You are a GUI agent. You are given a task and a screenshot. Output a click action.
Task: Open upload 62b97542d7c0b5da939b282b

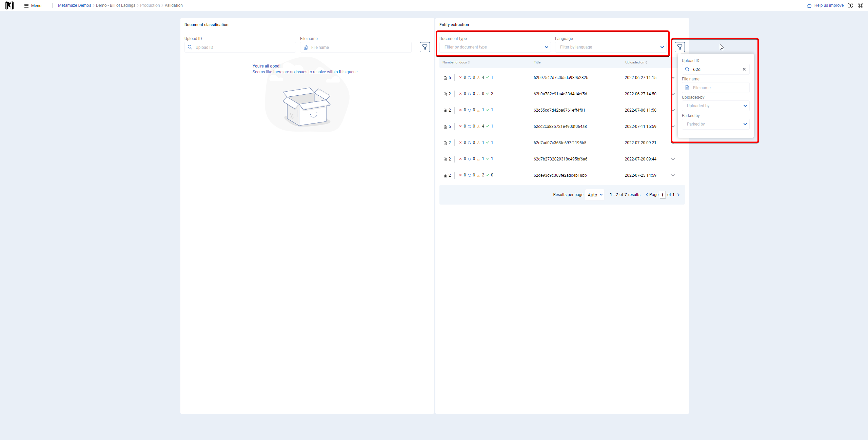click(x=561, y=78)
